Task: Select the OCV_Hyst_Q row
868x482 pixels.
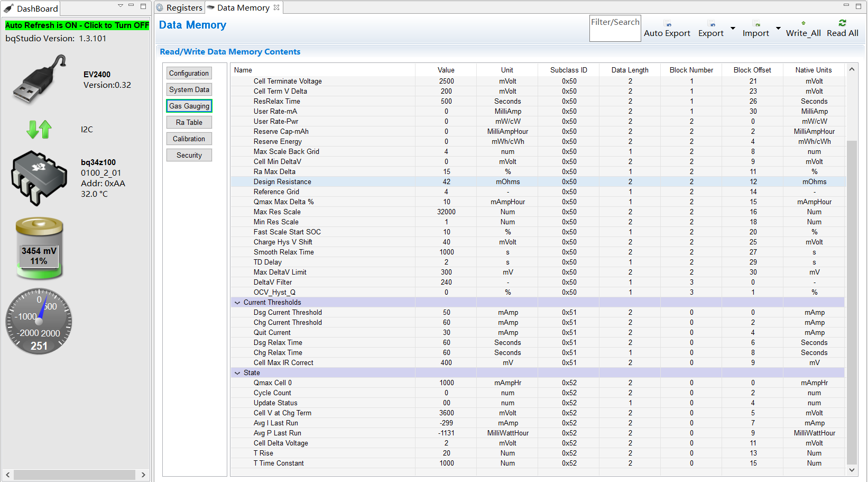Action: [538, 292]
